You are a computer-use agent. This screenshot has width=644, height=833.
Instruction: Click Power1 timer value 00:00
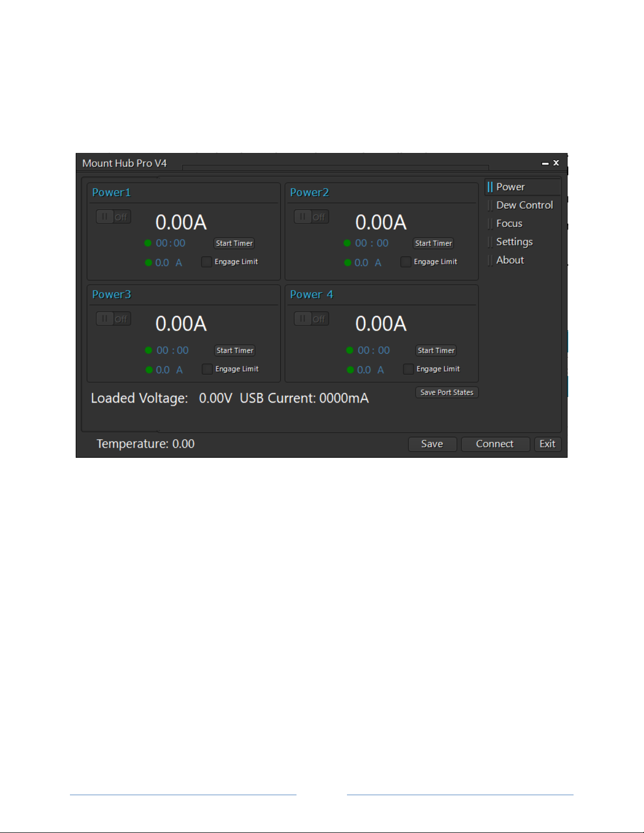[170, 243]
